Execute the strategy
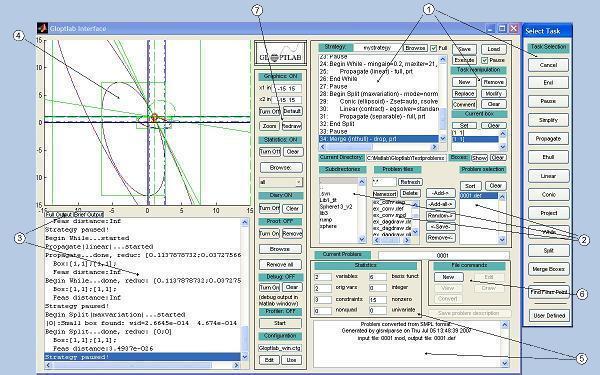 [464, 60]
